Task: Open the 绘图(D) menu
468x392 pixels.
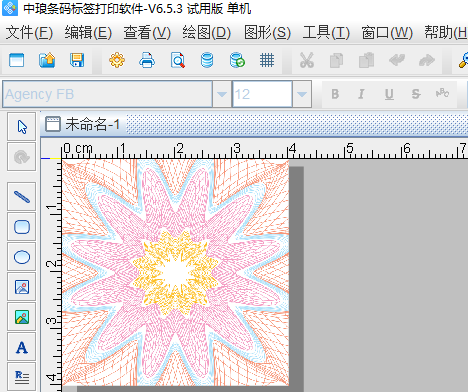Action: [207, 33]
